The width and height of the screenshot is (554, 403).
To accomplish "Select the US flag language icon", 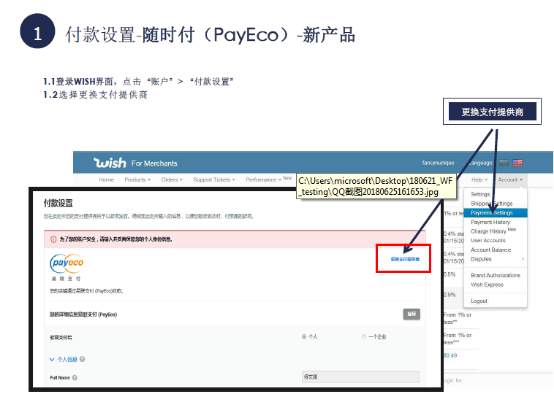I will 518,162.
